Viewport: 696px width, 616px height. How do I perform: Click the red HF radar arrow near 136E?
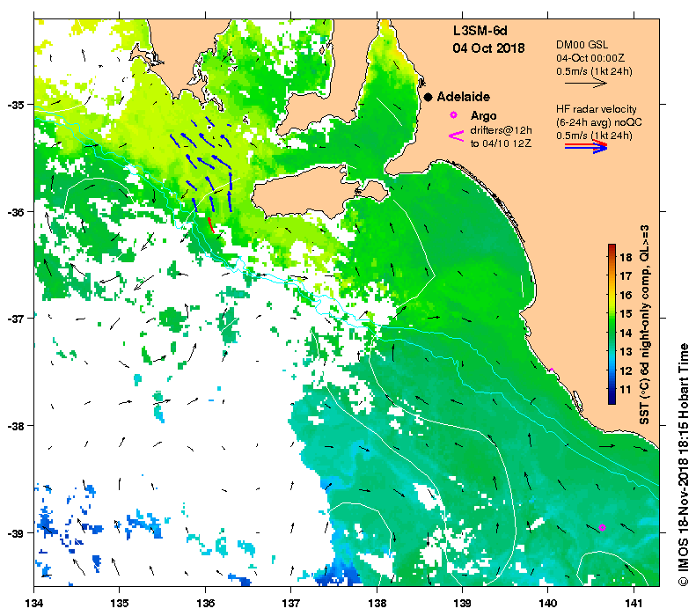(211, 225)
